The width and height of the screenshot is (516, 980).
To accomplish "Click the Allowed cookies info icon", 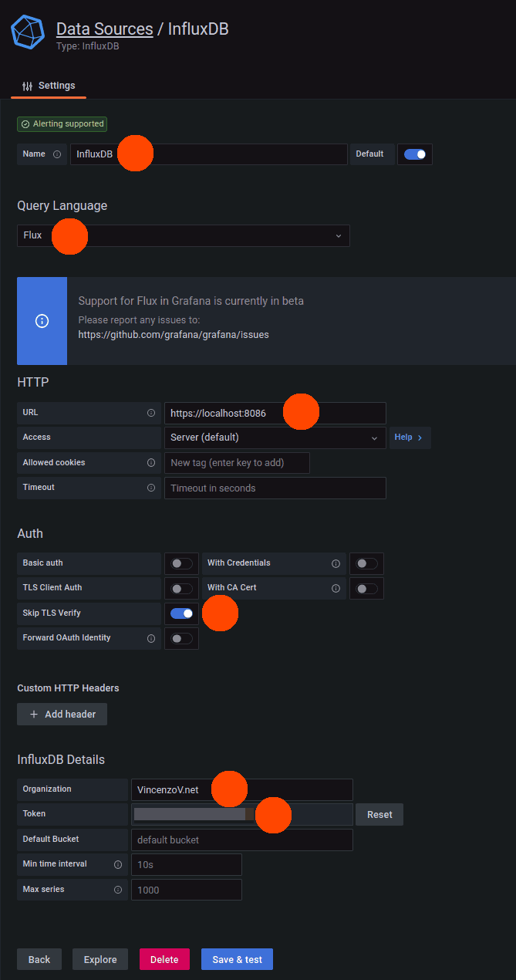I will tap(151, 463).
